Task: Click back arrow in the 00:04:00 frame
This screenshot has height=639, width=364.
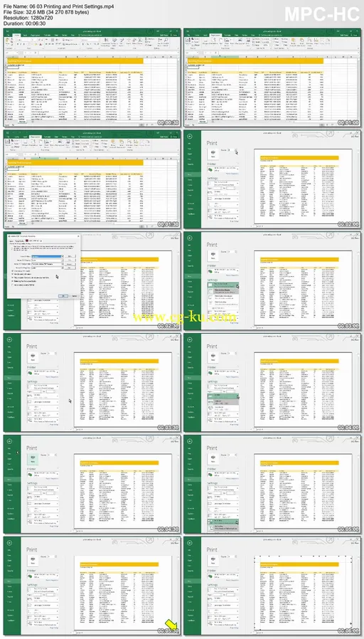Action: click(x=189, y=339)
